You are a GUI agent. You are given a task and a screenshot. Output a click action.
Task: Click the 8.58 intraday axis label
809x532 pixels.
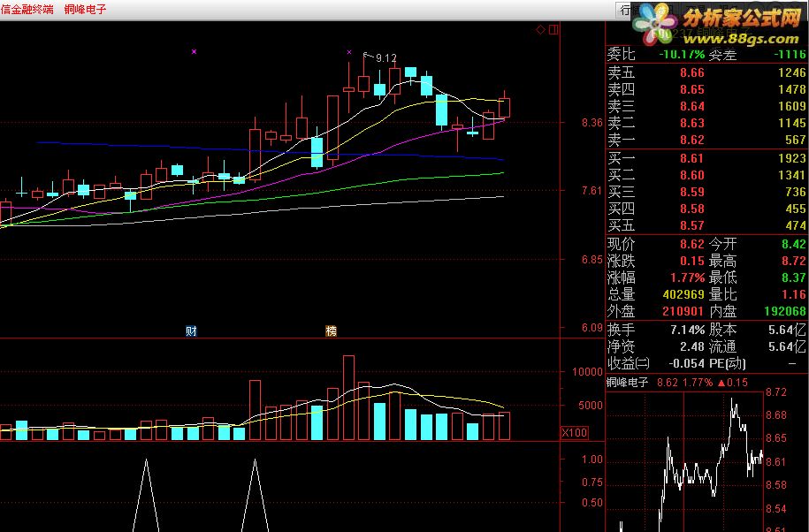click(x=776, y=485)
